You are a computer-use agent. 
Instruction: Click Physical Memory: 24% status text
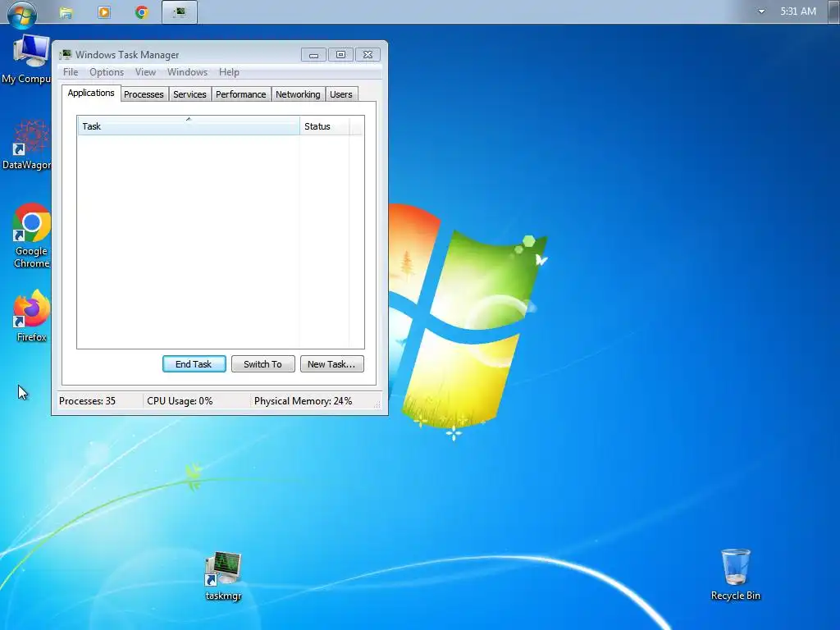[x=304, y=400]
